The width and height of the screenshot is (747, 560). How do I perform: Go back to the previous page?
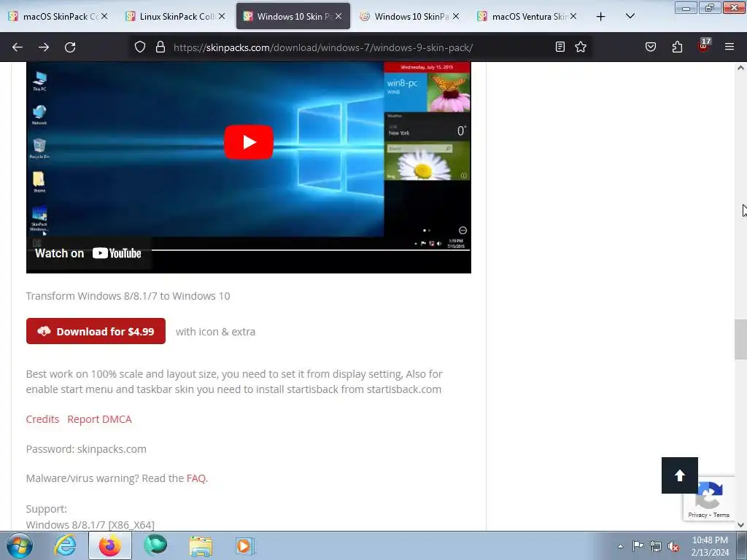[18, 47]
